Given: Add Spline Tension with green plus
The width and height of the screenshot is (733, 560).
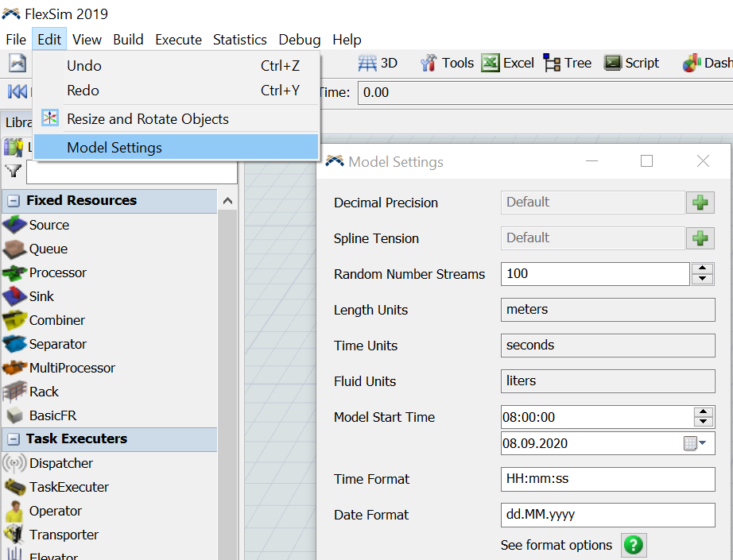Looking at the screenshot, I should pyautogui.click(x=700, y=238).
